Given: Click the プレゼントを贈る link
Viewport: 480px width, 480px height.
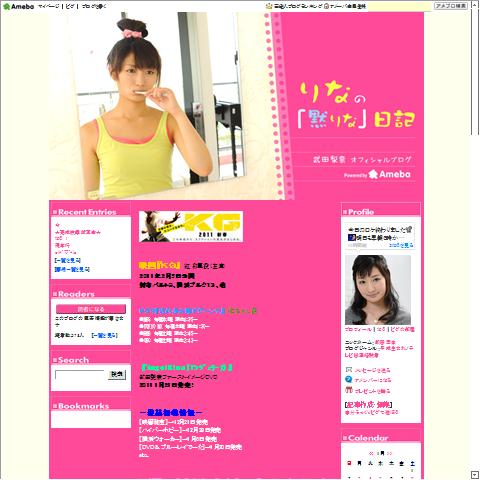Looking at the screenshot, I should pyautogui.click(x=372, y=391).
